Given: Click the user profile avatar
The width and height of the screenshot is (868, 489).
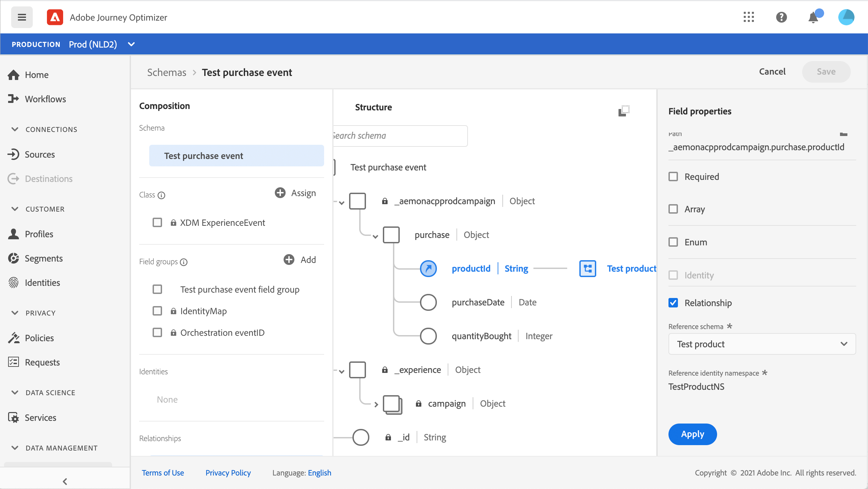Looking at the screenshot, I should tap(846, 17).
